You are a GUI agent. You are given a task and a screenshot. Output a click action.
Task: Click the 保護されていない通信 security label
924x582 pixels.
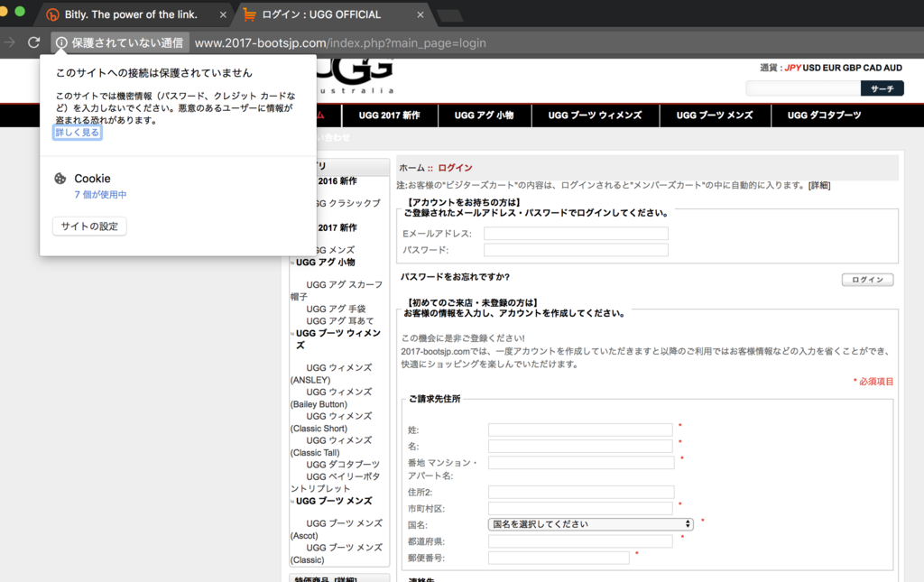[127, 43]
